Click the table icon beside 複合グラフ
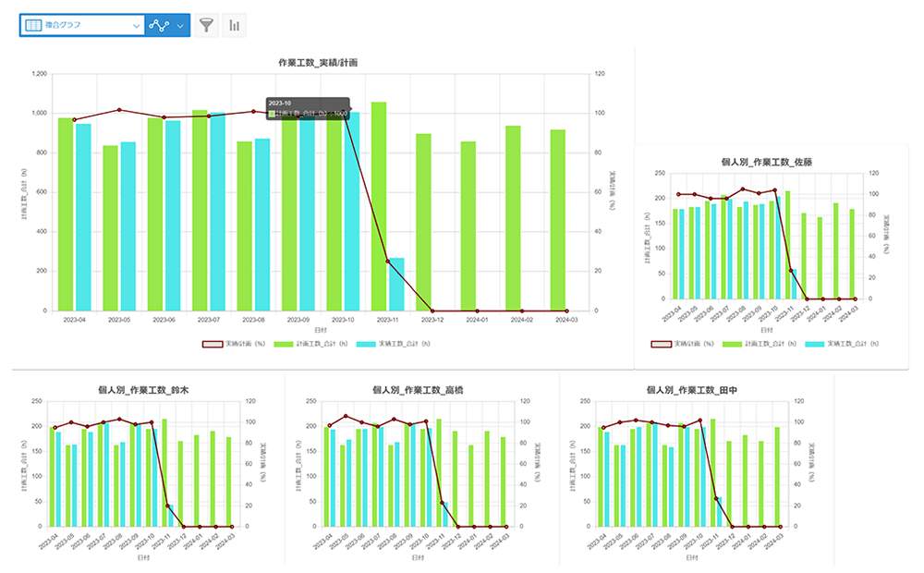 [x=32, y=25]
